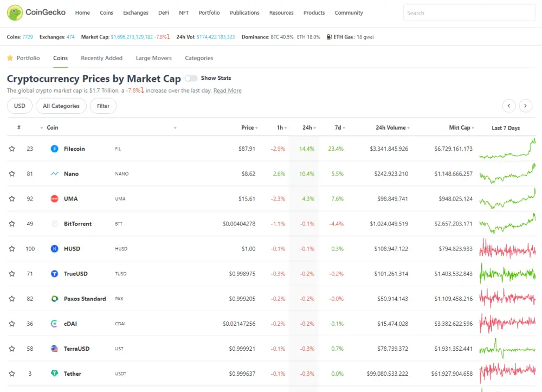Screen dimensions: 542x392
Task: Go to previous page arrow button
Action: point(509,106)
